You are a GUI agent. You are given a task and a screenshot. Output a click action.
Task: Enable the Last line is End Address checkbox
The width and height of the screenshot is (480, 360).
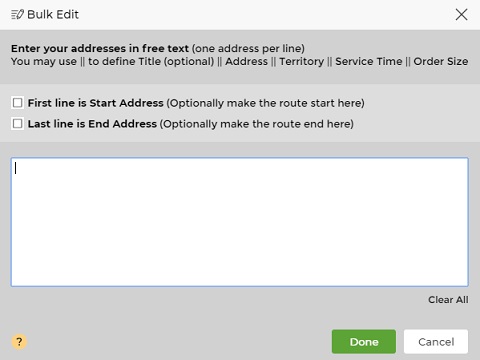[17, 124]
